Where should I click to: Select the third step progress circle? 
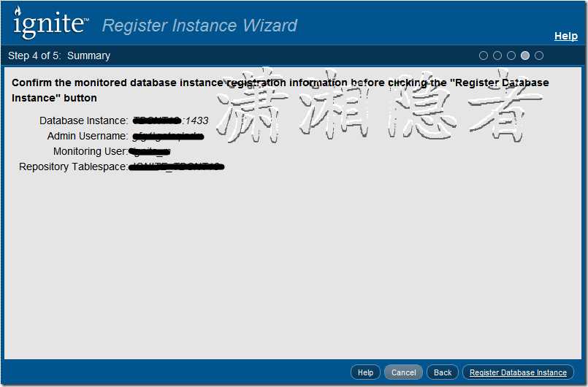pyautogui.click(x=511, y=55)
